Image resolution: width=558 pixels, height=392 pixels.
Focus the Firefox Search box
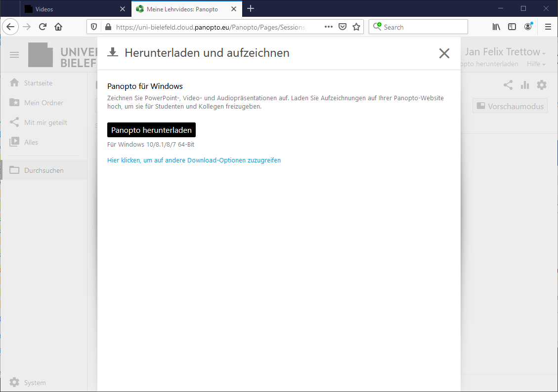(x=418, y=27)
